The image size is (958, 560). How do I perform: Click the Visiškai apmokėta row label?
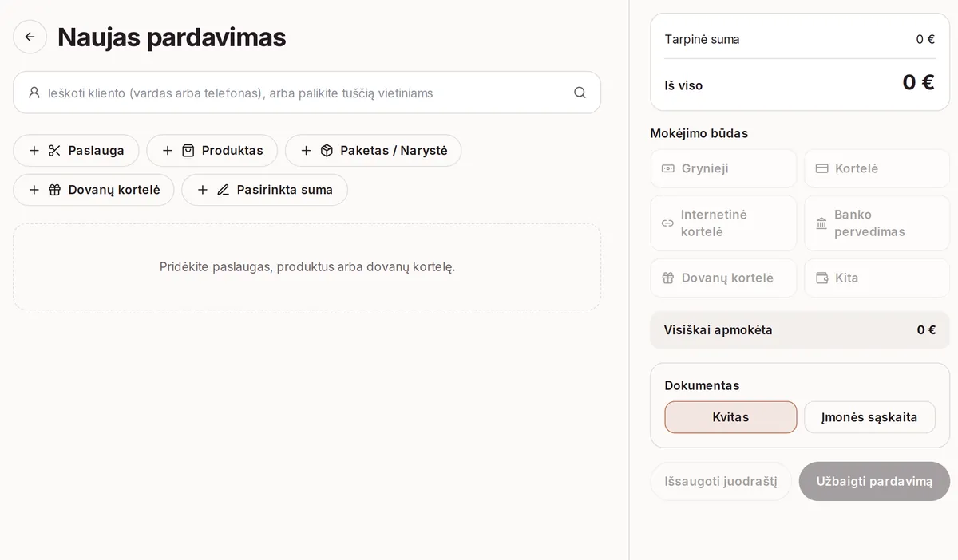click(x=718, y=330)
